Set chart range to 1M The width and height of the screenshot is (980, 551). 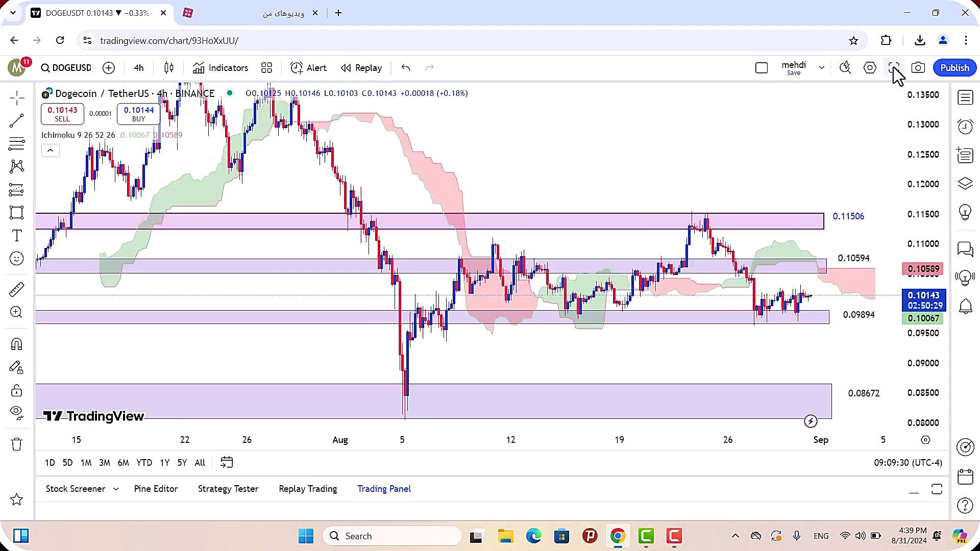click(x=86, y=463)
